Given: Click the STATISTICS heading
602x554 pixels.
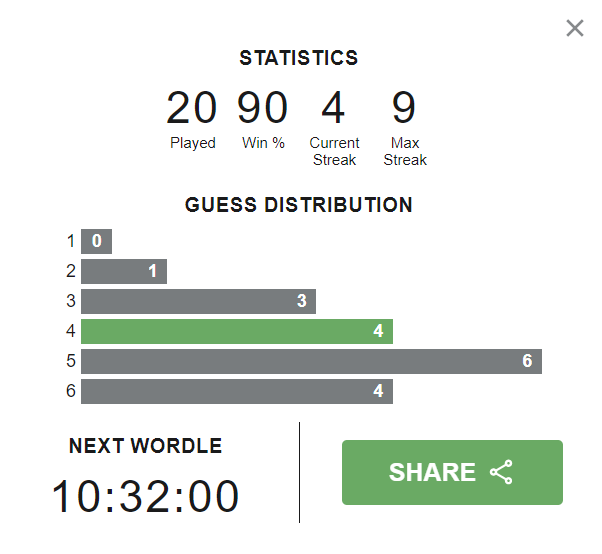Looking at the screenshot, I should pyautogui.click(x=298, y=58).
